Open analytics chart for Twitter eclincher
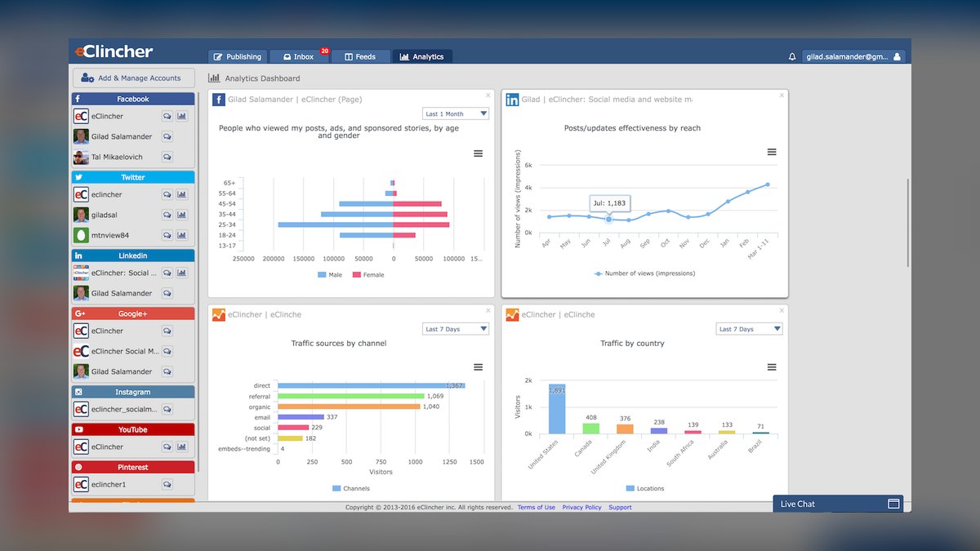The height and width of the screenshot is (551, 980). (x=181, y=194)
